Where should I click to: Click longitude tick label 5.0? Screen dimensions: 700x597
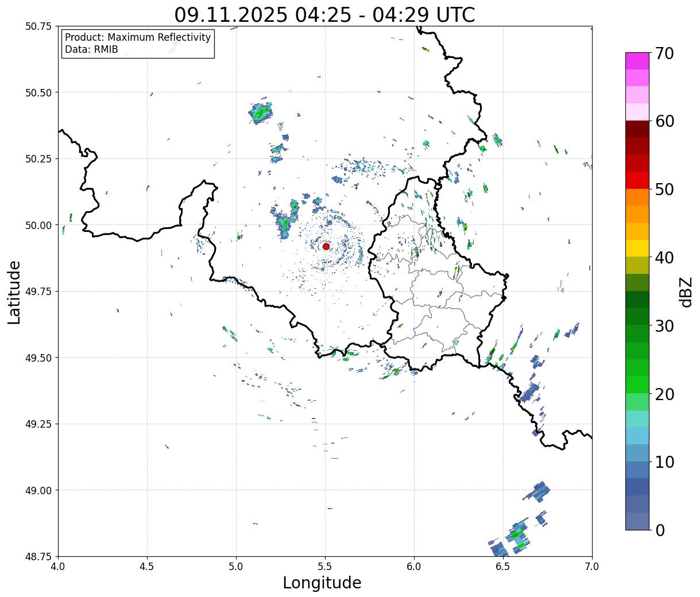click(236, 567)
